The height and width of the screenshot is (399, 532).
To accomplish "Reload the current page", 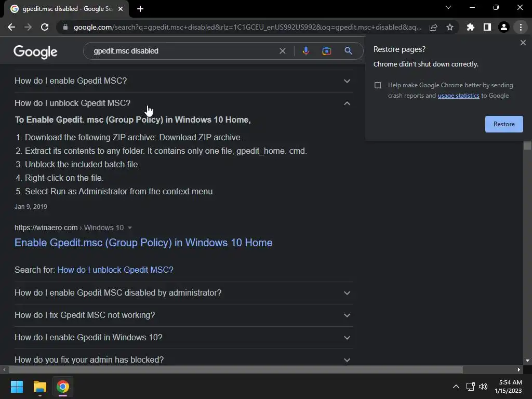I will tap(45, 27).
